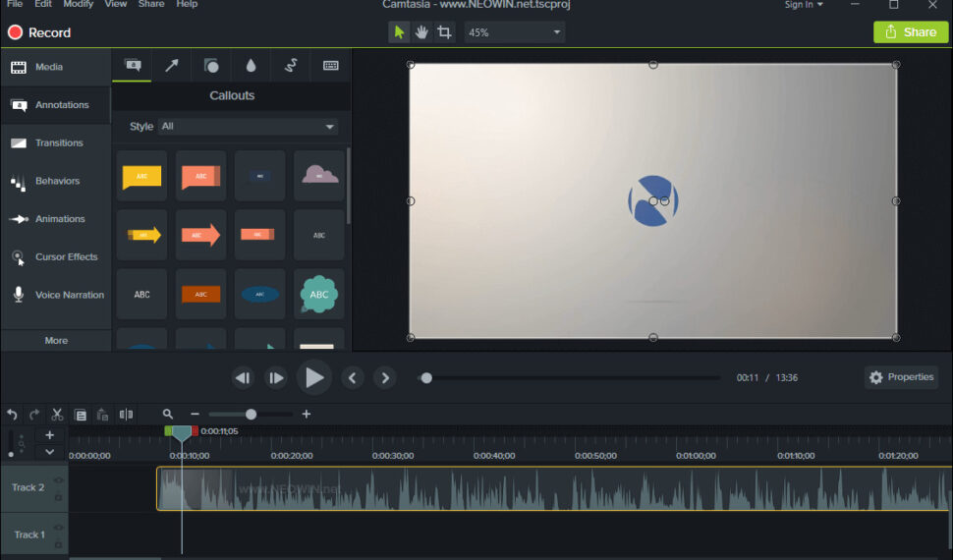Start a recording with the Record button
953x560 pixels.
click(x=39, y=32)
